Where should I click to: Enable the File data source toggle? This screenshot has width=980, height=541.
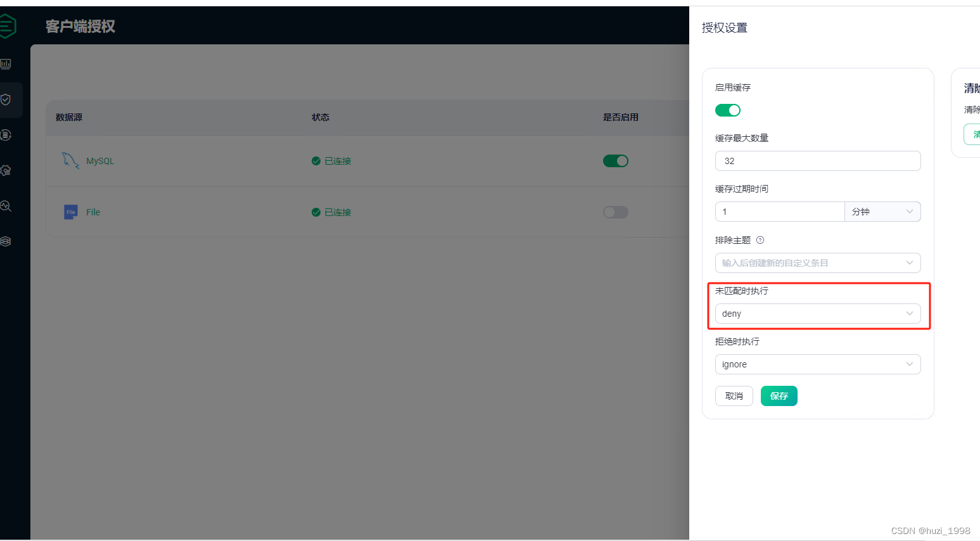[616, 212]
